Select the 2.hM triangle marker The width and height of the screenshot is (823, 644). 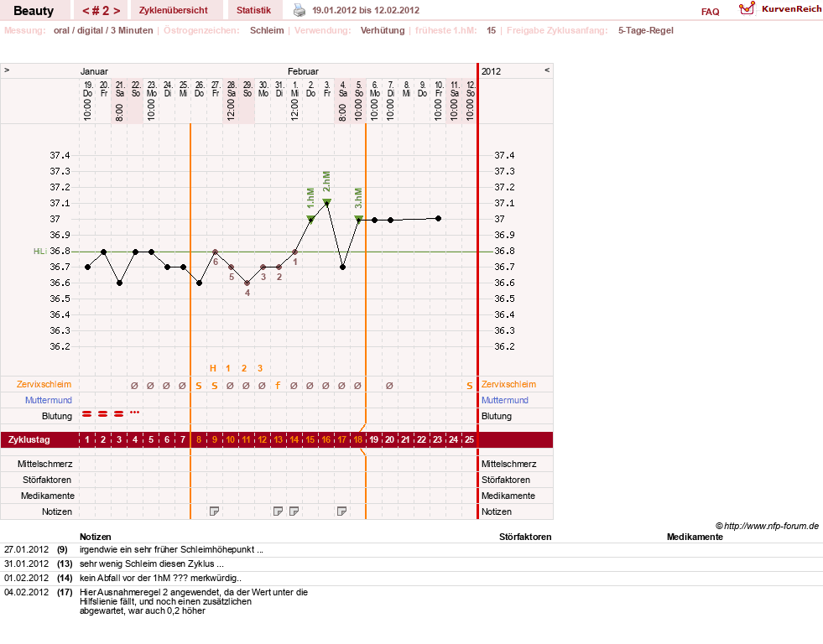tap(326, 202)
